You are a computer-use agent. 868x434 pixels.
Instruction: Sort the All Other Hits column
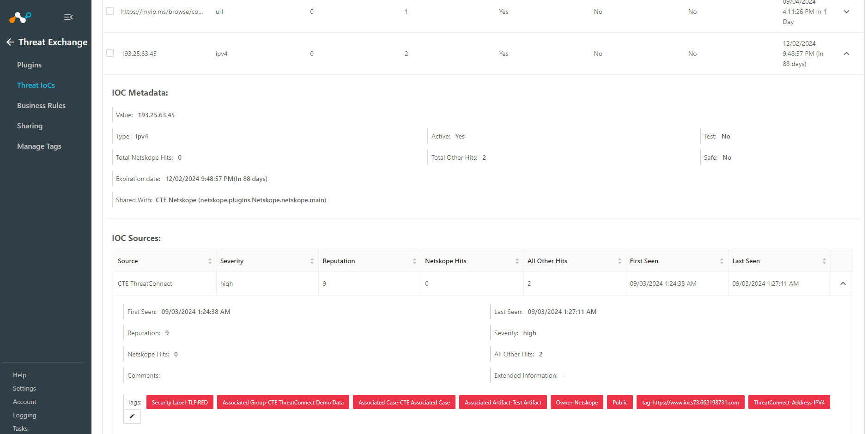tap(619, 261)
